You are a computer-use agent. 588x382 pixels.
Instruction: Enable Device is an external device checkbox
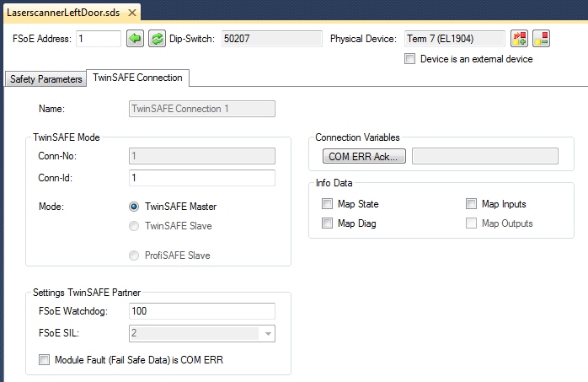[x=410, y=59]
